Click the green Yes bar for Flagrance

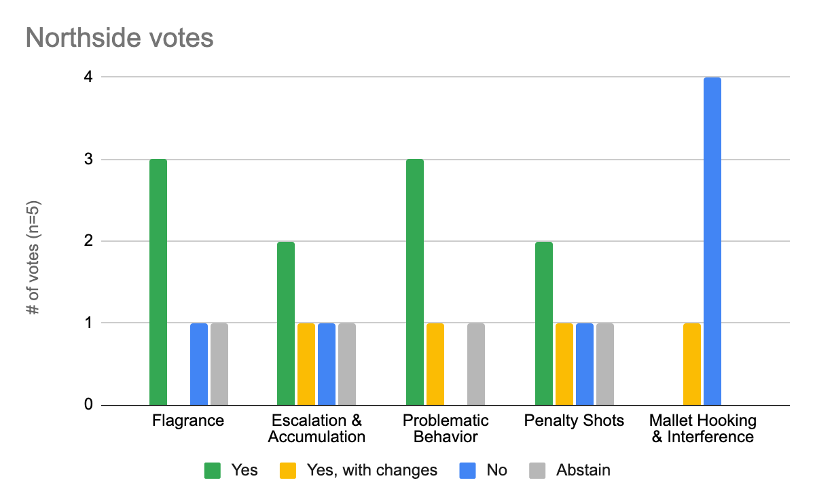(158, 282)
